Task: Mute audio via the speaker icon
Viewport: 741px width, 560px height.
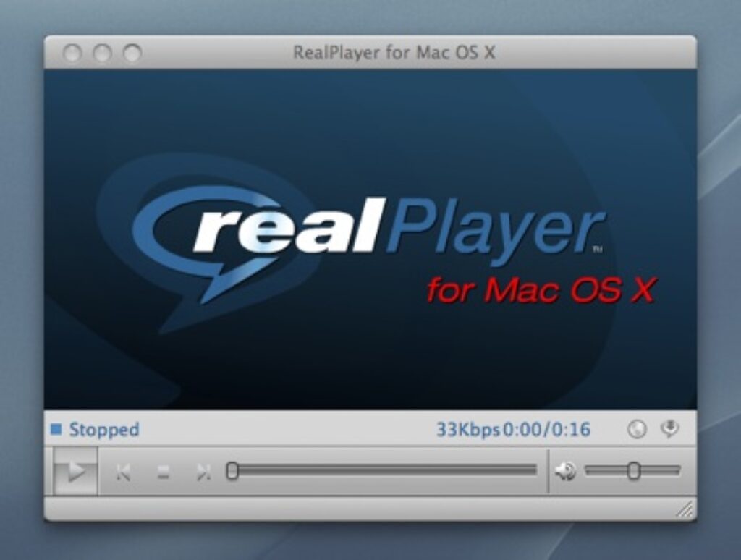Action: pyautogui.click(x=565, y=471)
